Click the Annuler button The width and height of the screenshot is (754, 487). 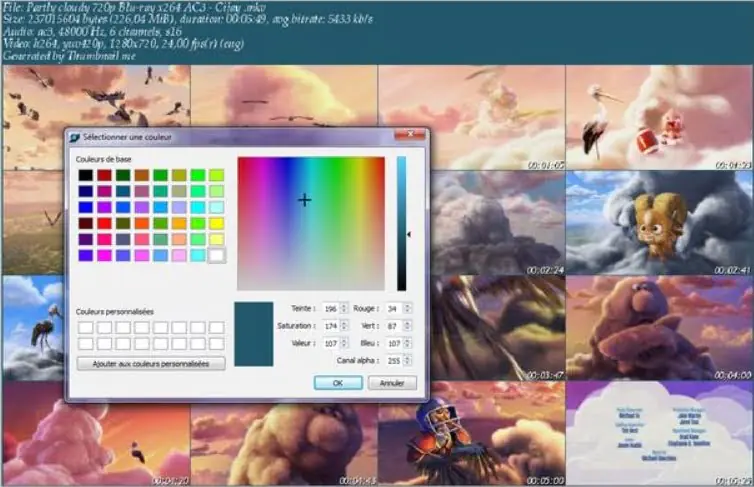(392, 383)
